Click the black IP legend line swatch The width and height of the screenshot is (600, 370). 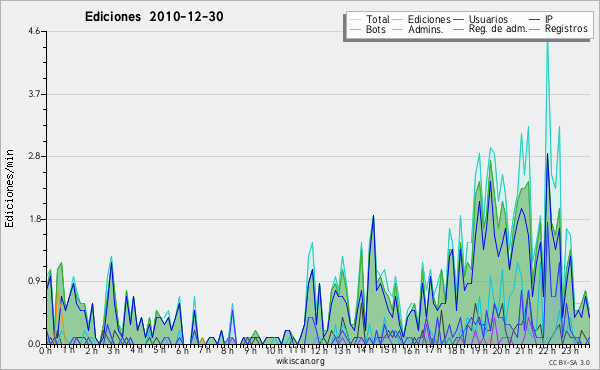pyautogui.click(x=535, y=20)
